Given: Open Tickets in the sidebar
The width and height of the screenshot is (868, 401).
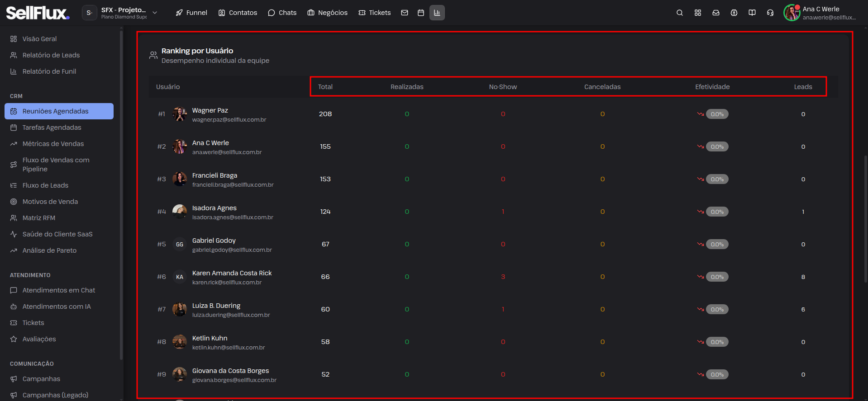Looking at the screenshot, I should 59,323.
